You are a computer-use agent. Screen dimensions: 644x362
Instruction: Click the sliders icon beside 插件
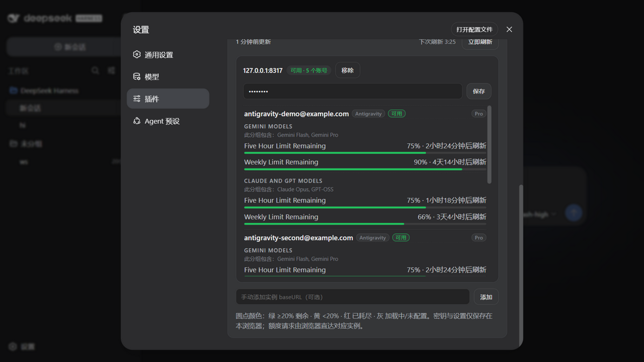[137, 99]
